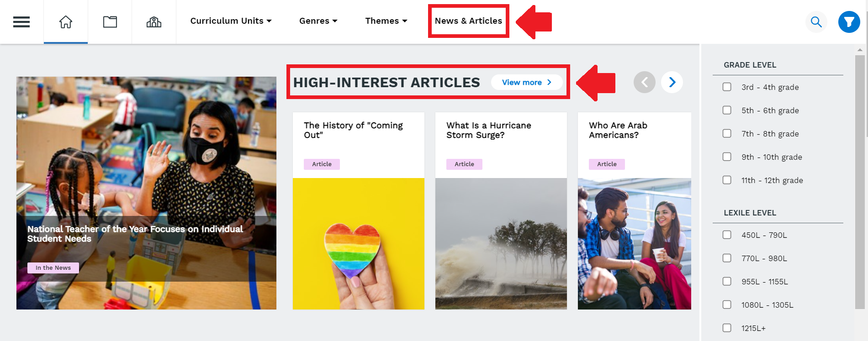Viewport: 868px width, 341px height.
Task: Expand the Curriculum Units dropdown
Action: point(231,21)
